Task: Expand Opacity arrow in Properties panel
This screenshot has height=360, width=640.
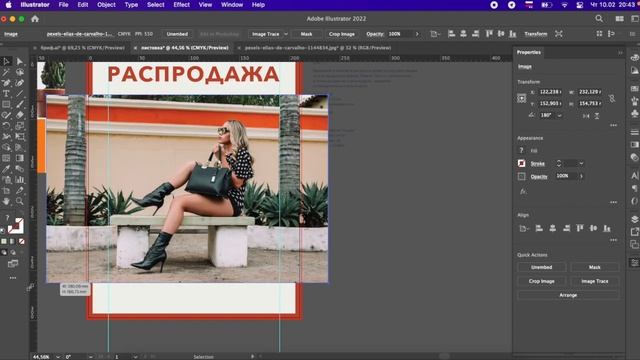Action: (581, 176)
